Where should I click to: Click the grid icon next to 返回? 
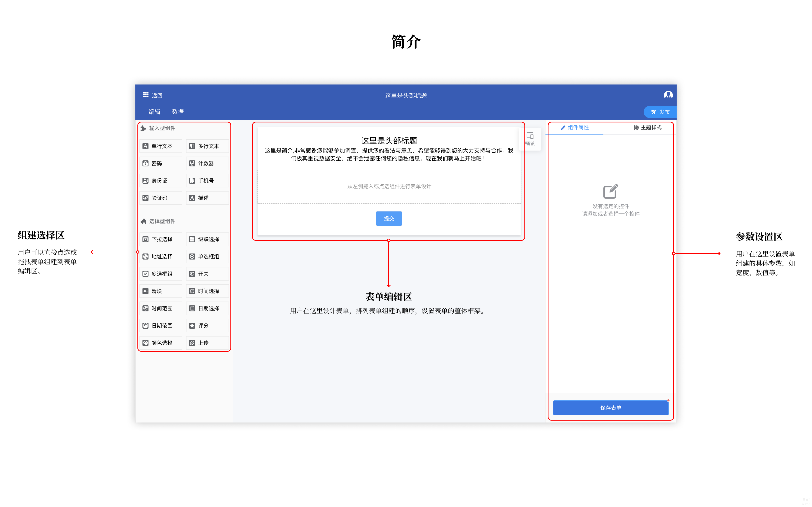click(146, 95)
